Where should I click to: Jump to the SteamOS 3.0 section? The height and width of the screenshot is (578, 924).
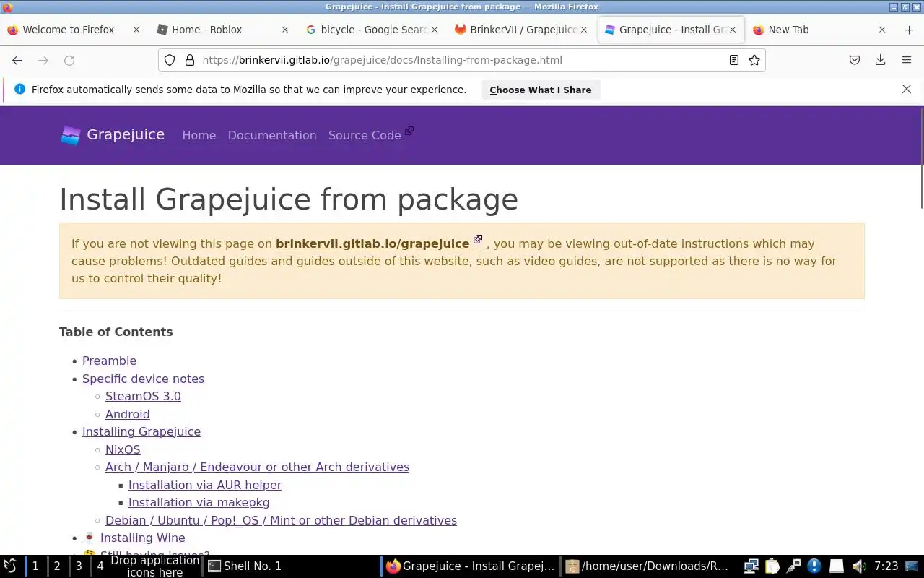coord(143,396)
